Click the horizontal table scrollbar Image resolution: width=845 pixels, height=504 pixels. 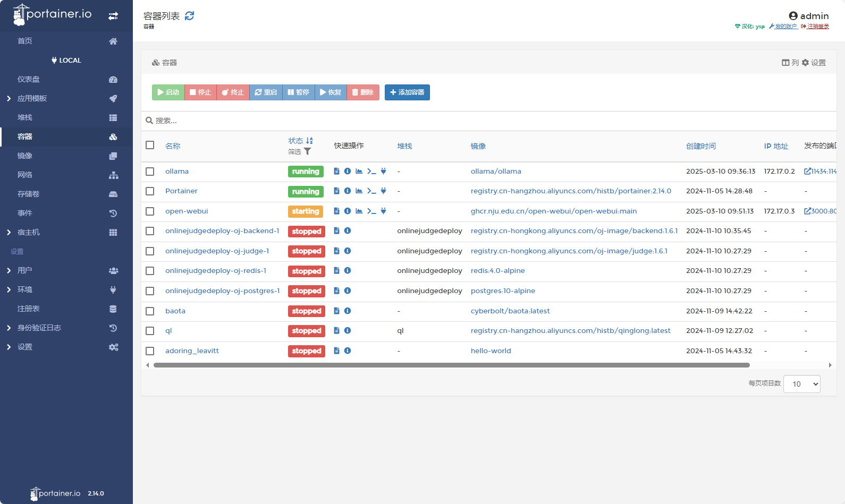452,365
